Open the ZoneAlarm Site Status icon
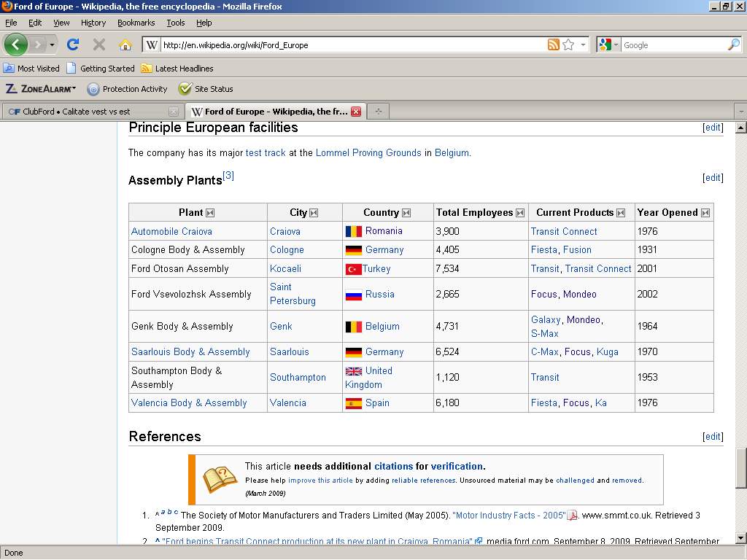The image size is (747, 560). tap(185, 89)
